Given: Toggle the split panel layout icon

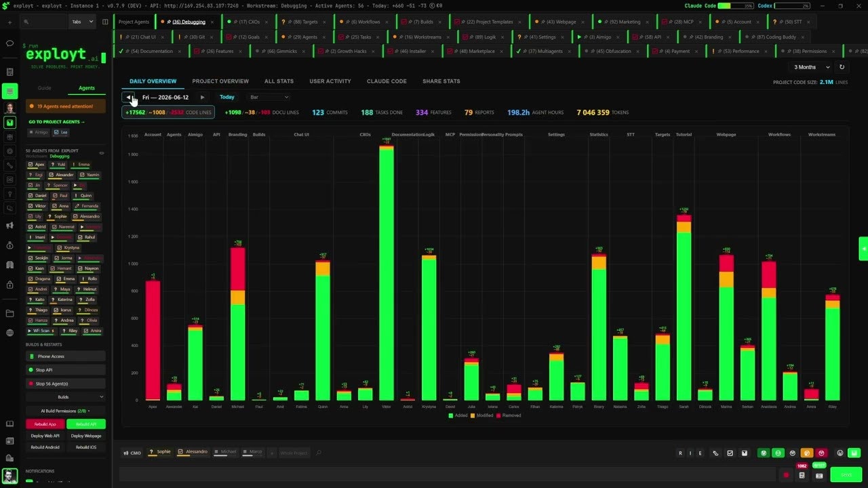Looking at the screenshot, I should pyautogui.click(x=105, y=22).
